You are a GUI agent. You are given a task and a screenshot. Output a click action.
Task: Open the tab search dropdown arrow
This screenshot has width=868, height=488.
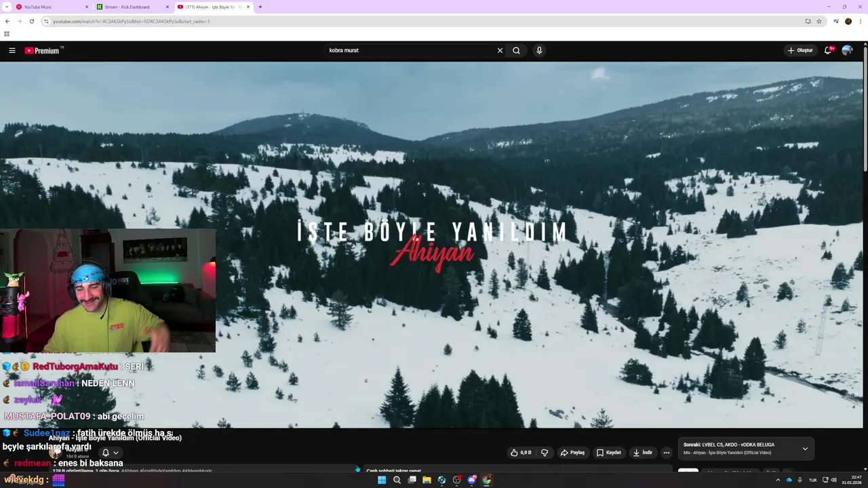7,7
